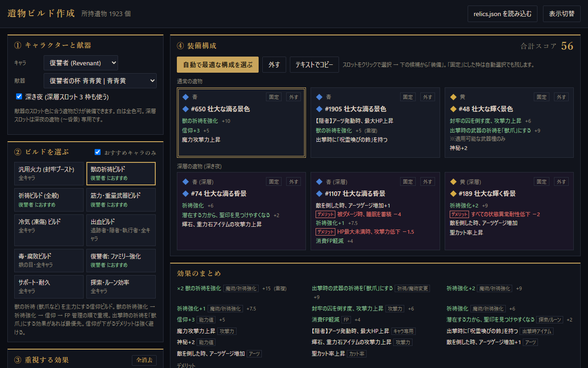Open the 献器 vessel dropdown

point(100,80)
